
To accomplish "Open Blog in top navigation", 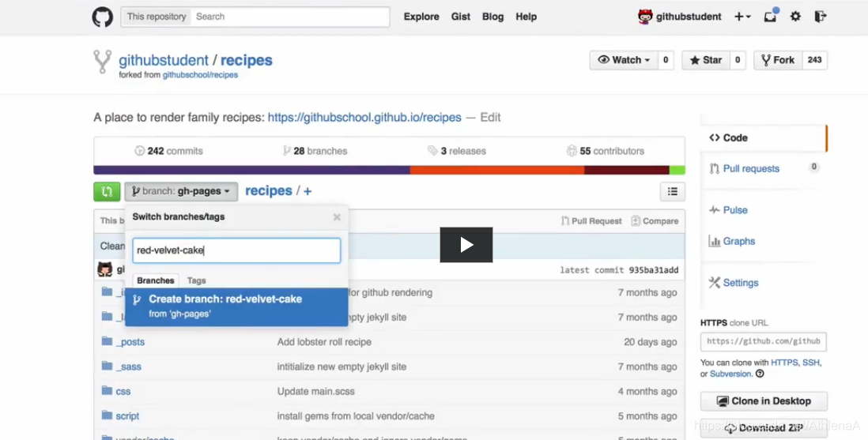I will (492, 17).
